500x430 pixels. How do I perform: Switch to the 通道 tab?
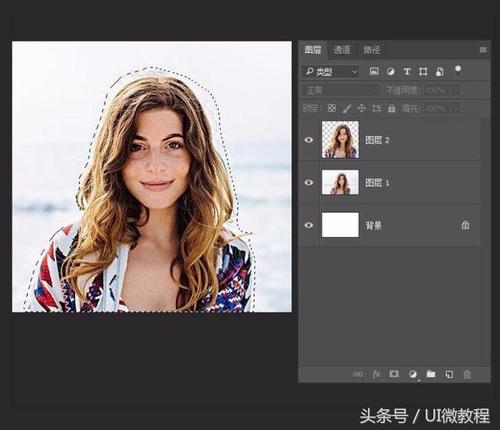[342, 50]
